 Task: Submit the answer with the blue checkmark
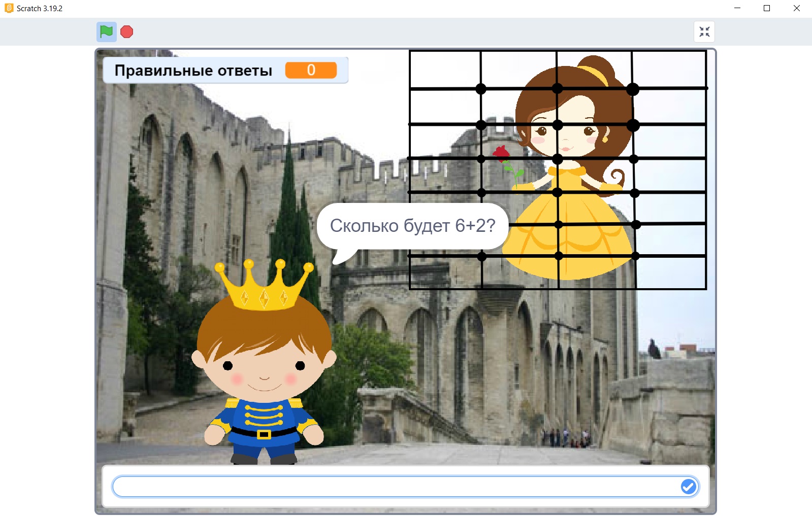tap(688, 487)
